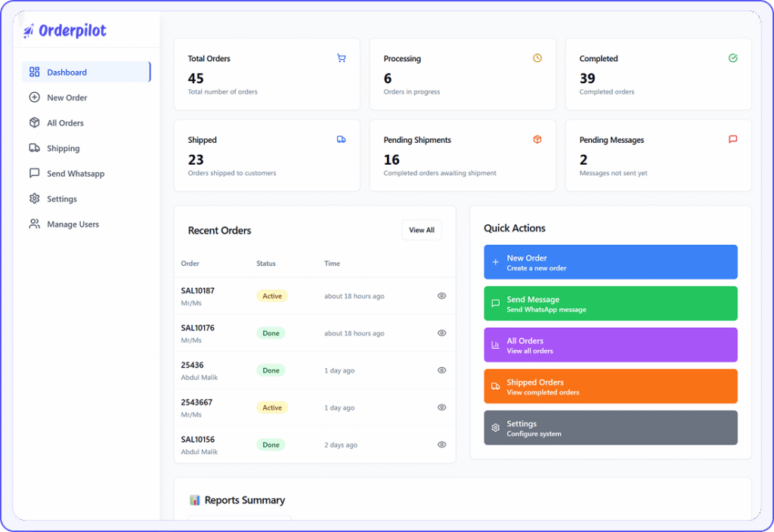Image resolution: width=774 pixels, height=532 pixels.
Task: Open Manage Users in the sidebar
Action: coord(73,224)
